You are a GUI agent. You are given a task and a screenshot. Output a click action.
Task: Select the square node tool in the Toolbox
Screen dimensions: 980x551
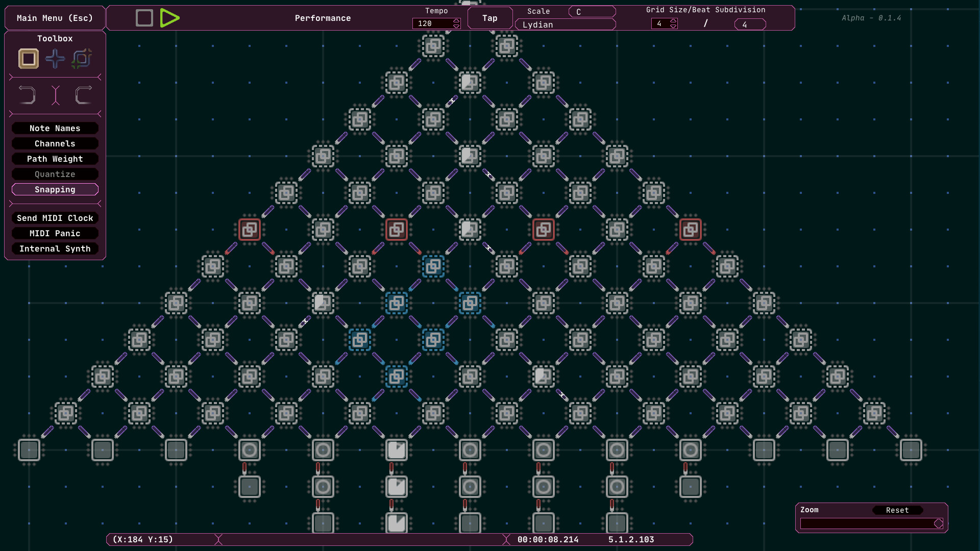(x=28, y=59)
